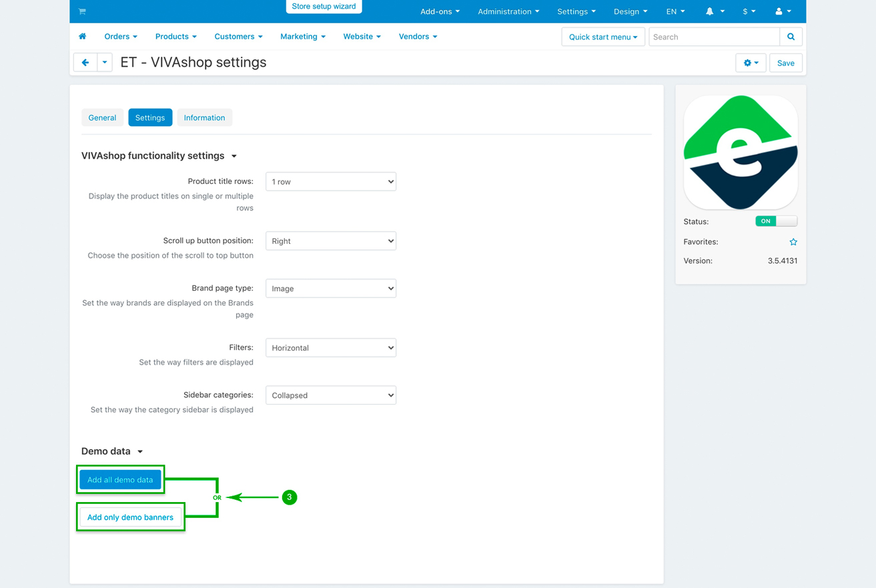Open the Brand page type dropdown

tap(331, 289)
